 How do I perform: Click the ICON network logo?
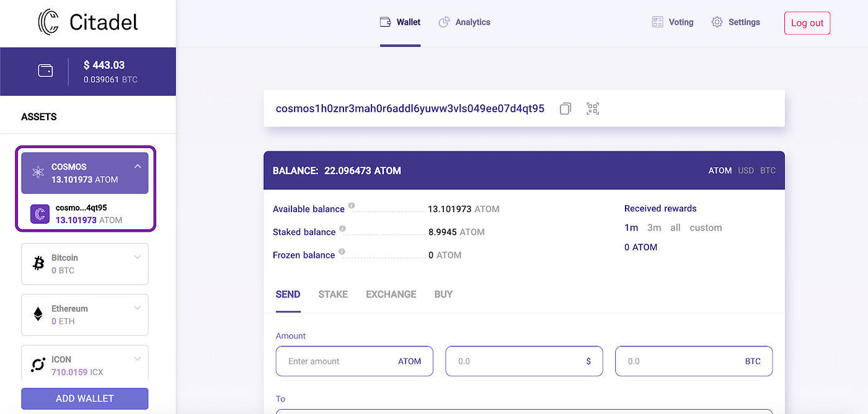(x=38, y=364)
